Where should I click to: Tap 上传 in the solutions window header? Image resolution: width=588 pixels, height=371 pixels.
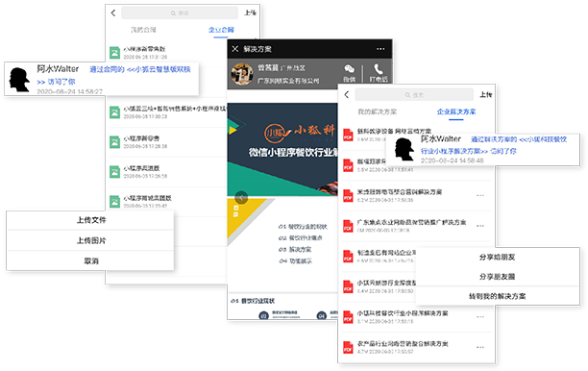click(x=485, y=94)
